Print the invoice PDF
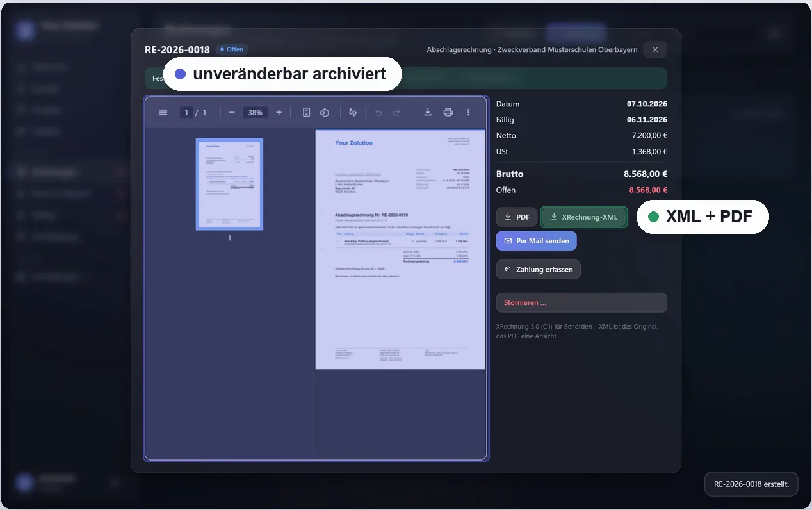812x510 pixels. click(x=448, y=112)
